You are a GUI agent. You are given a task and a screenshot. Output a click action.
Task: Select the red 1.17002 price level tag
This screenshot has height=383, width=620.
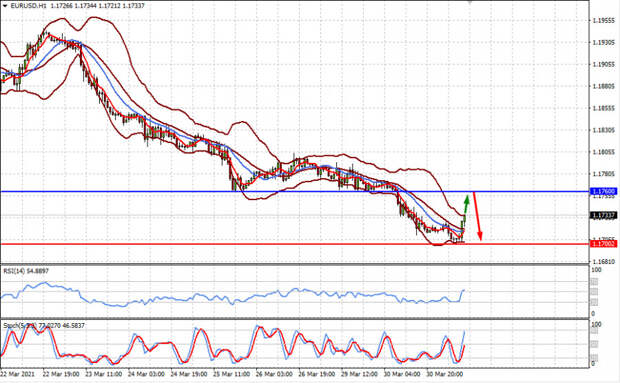tap(603, 244)
